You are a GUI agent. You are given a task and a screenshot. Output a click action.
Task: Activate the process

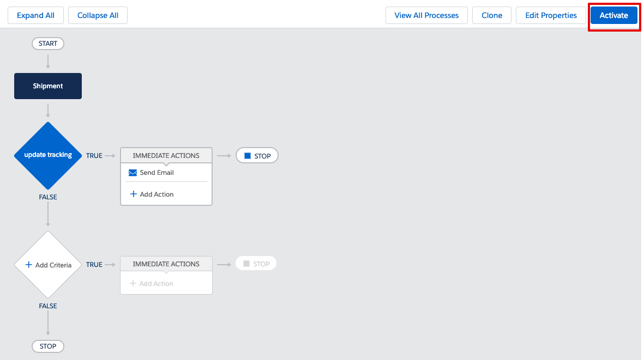coord(613,15)
